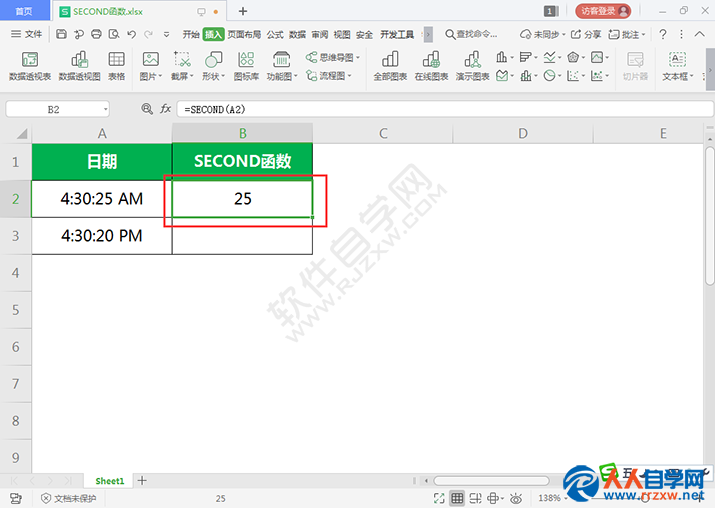The image size is (715, 508).
Task: Toggle reading mode crosshair in status bar
Action: pyautogui.click(x=495, y=498)
